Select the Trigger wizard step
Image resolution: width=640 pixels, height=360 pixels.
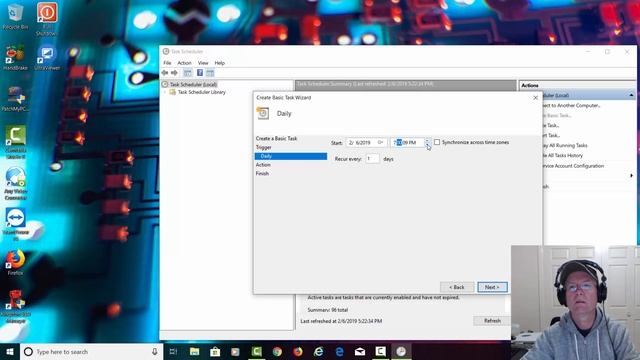pyautogui.click(x=264, y=147)
